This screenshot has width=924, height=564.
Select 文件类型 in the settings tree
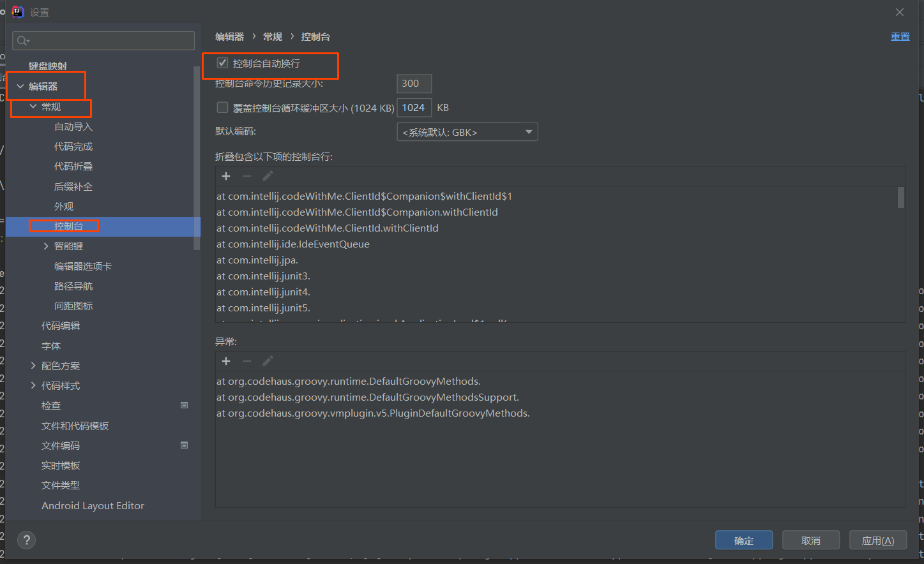click(x=61, y=485)
